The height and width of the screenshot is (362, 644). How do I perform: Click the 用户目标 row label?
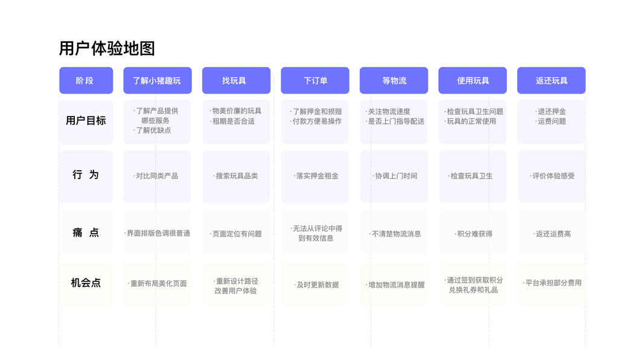[86, 122]
